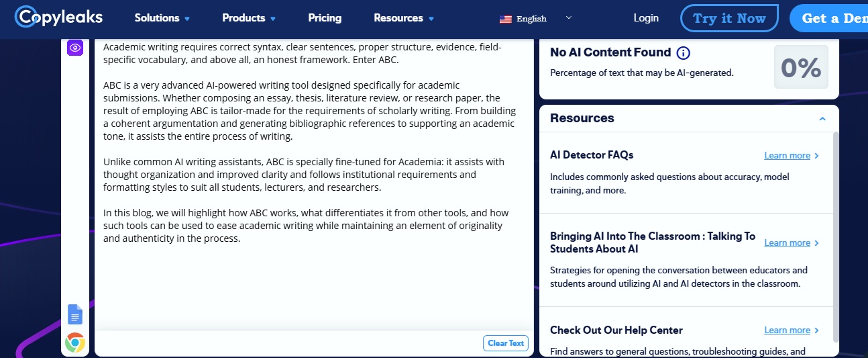Viewport: 868px width, 358px height.
Task: Open the Resources navigation menu
Action: point(404,18)
